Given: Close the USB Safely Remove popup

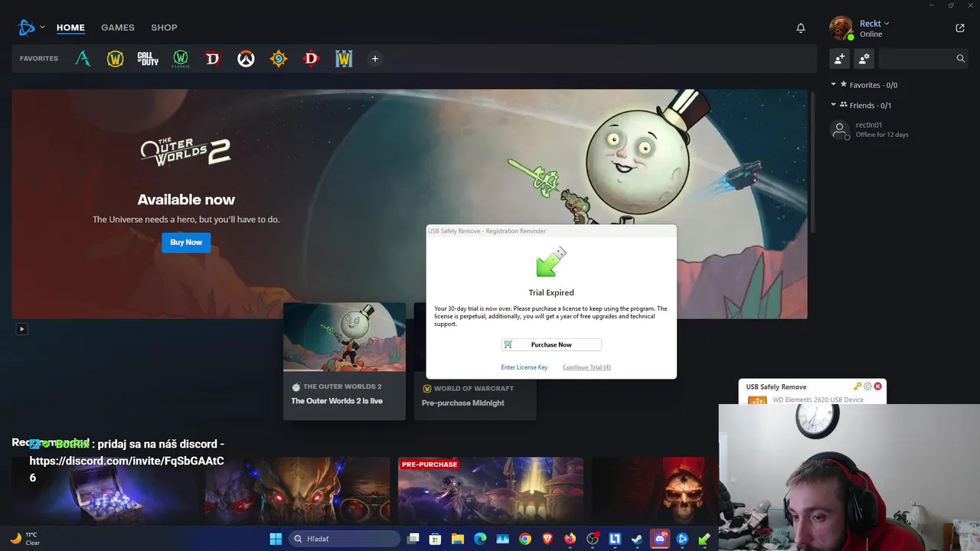Looking at the screenshot, I should coord(878,386).
